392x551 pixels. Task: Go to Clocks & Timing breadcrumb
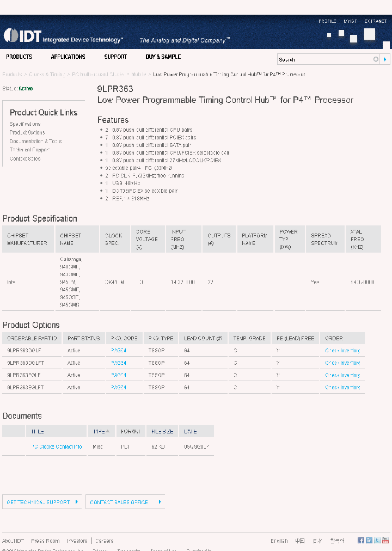[x=47, y=75]
